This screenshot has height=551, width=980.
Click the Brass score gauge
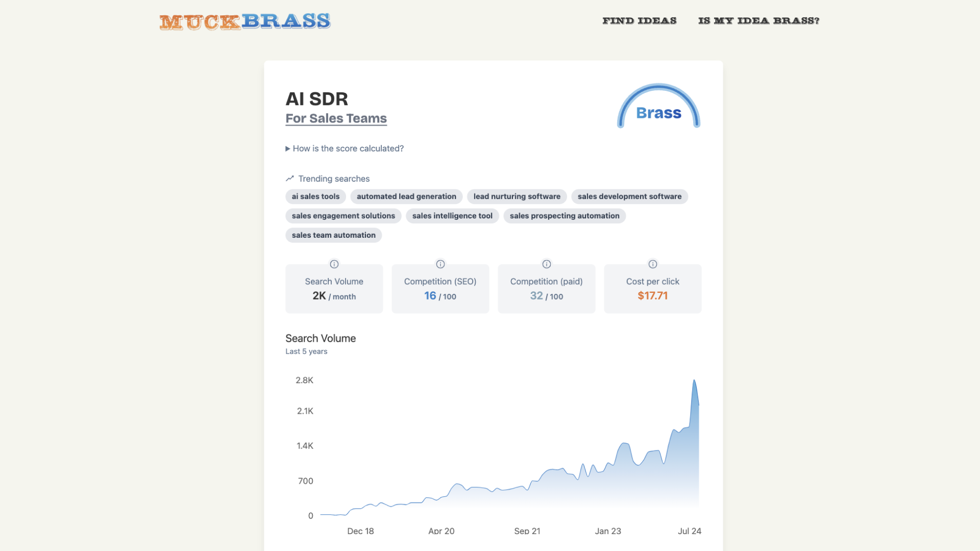(658, 106)
